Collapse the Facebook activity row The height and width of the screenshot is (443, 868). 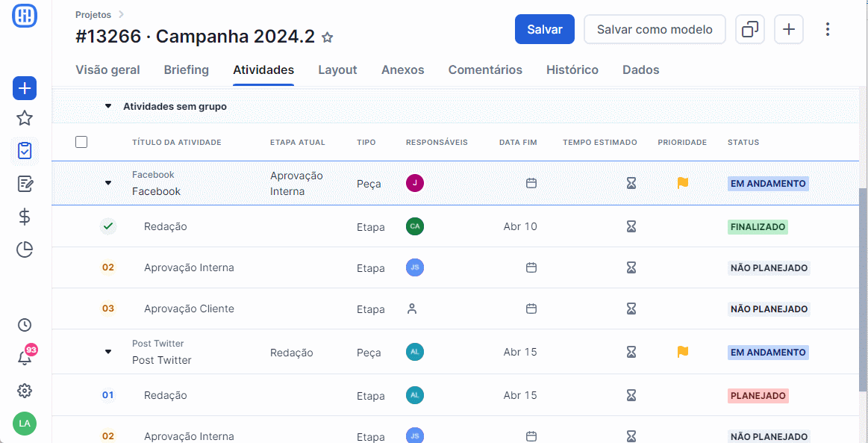(x=108, y=183)
